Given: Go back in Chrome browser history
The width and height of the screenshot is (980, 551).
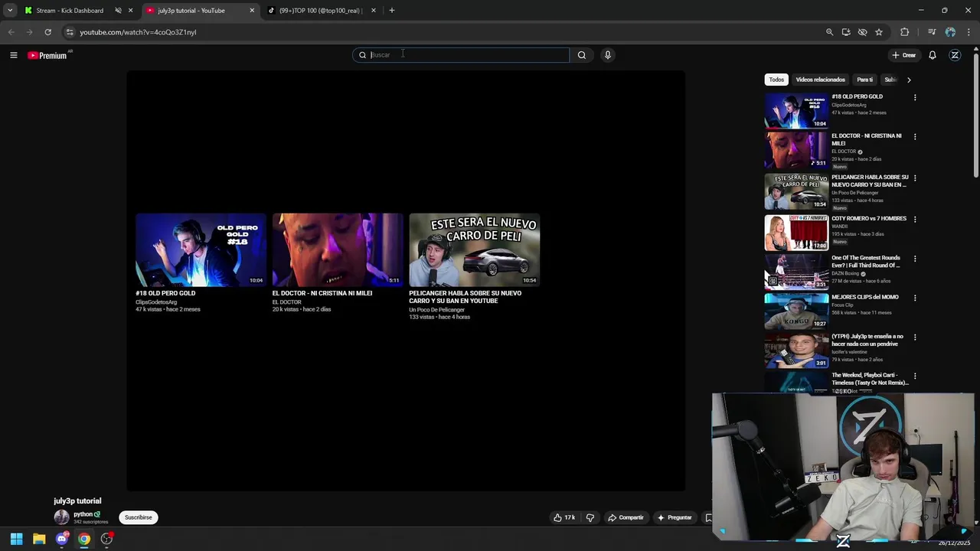Looking at the screenshot, I should pyautogui.click(x=11, y=32).
